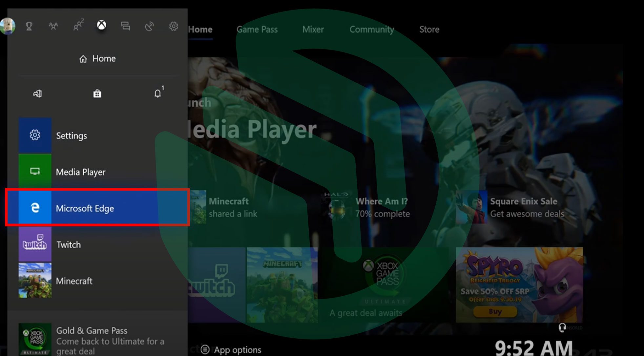Click the house icon beside Home
Screen dimensions: 644x356
click(x=83, y=59)
